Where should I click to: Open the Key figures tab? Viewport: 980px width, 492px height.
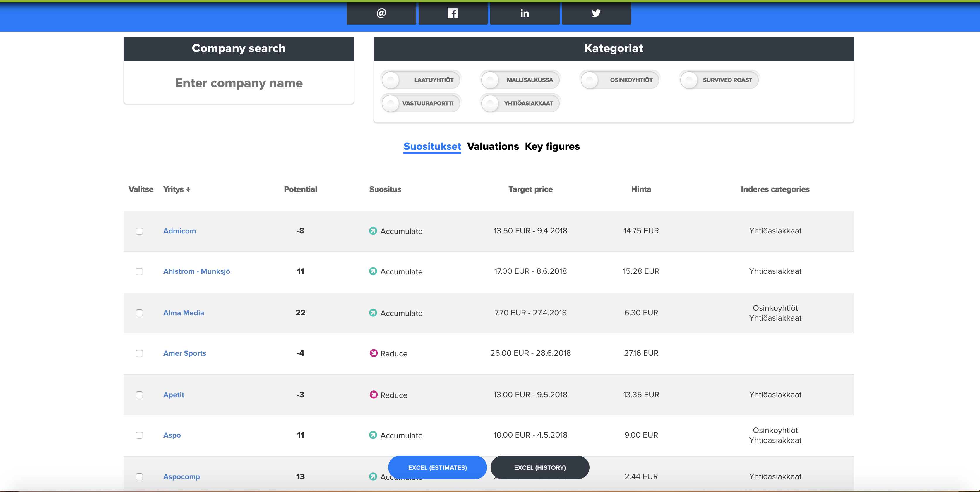[552, 146]
